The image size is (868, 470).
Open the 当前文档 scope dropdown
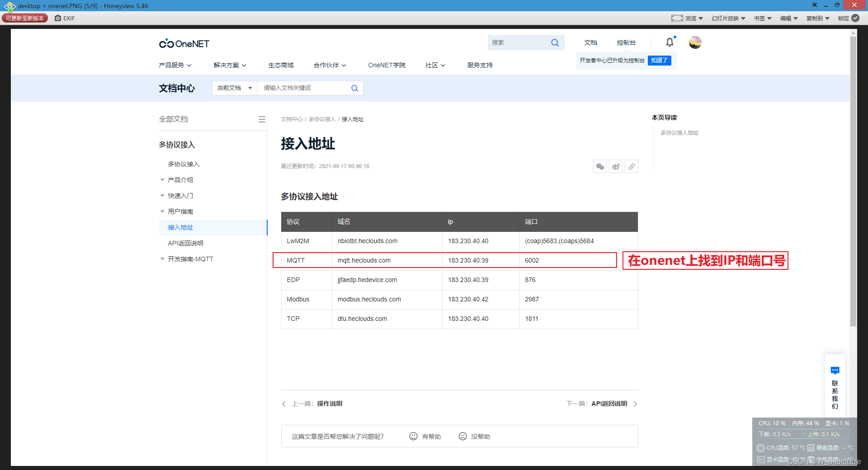tap(235, 88)
